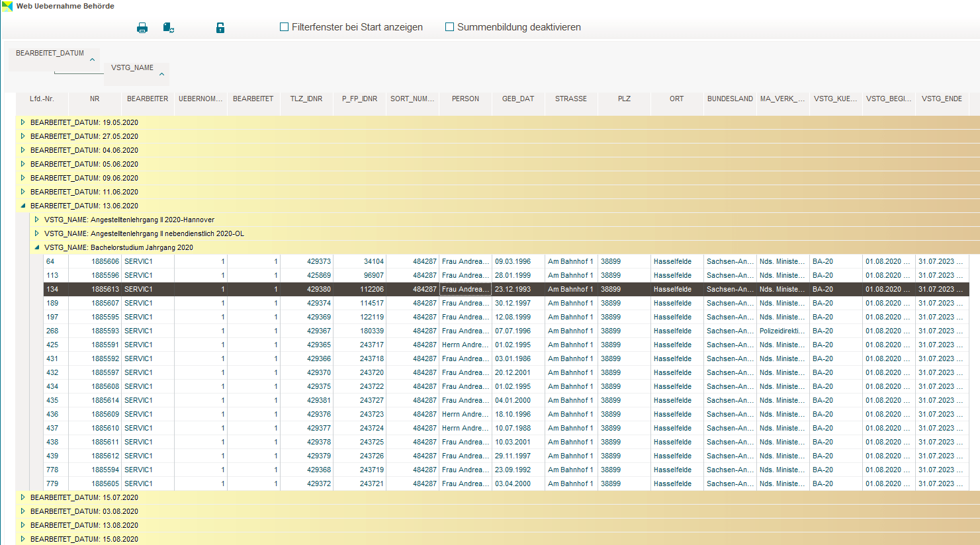Enable 'Filterfenster bei Start anzeigen' checkbox
This screenshot has width=980, height=545.
(x=285, y=27)
